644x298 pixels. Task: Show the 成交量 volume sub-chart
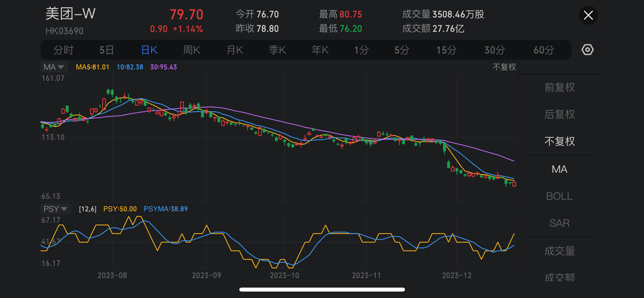(559, 251)
